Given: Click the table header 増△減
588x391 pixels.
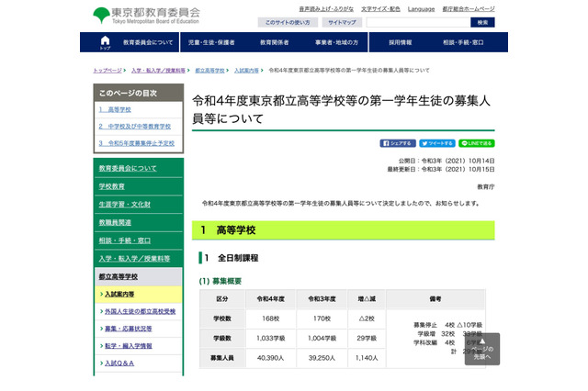Looking at the screenshot, I should (367, 299).
